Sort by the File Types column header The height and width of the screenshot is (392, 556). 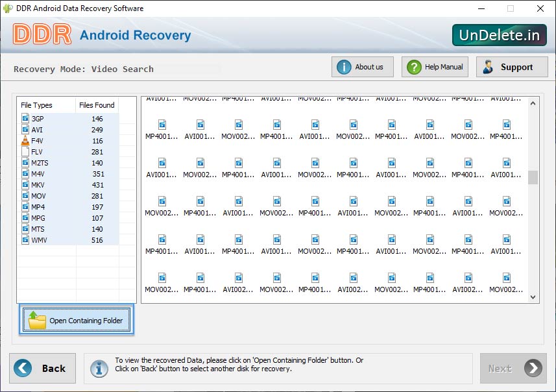[x=46, y=105]
